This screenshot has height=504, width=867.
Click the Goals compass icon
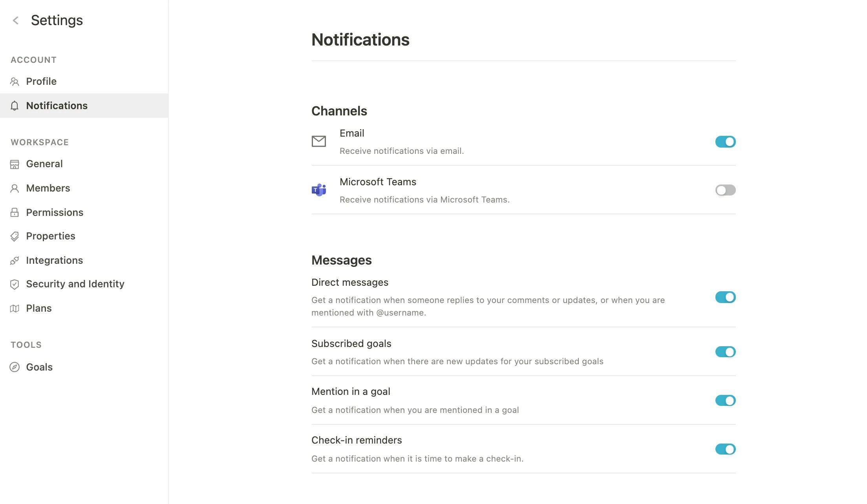15,367
